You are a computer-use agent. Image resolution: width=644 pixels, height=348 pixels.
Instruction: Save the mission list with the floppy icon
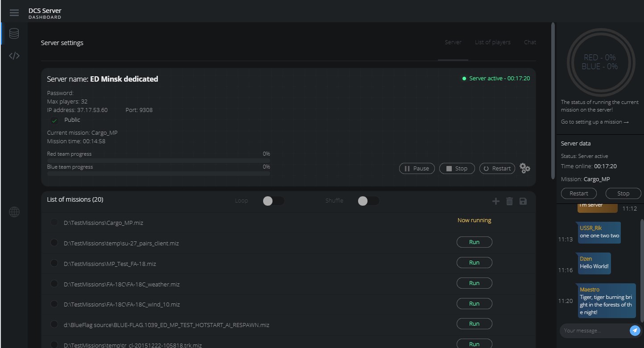click(x=523, y=201)
